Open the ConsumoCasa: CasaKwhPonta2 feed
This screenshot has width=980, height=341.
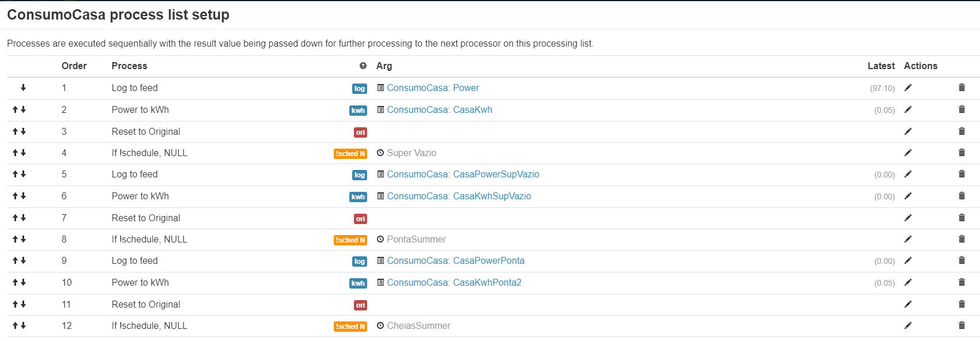454,282
